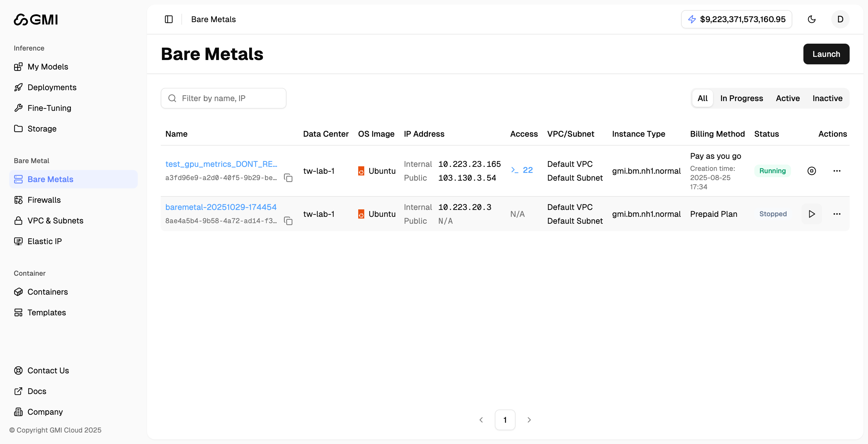Open VPC & Subnets page
This screenshot has width=868, height=444.
[x=55, y=221]
